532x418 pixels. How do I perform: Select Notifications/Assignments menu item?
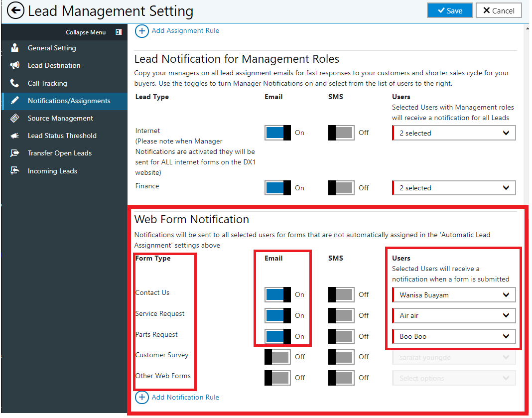coord(64,101)
